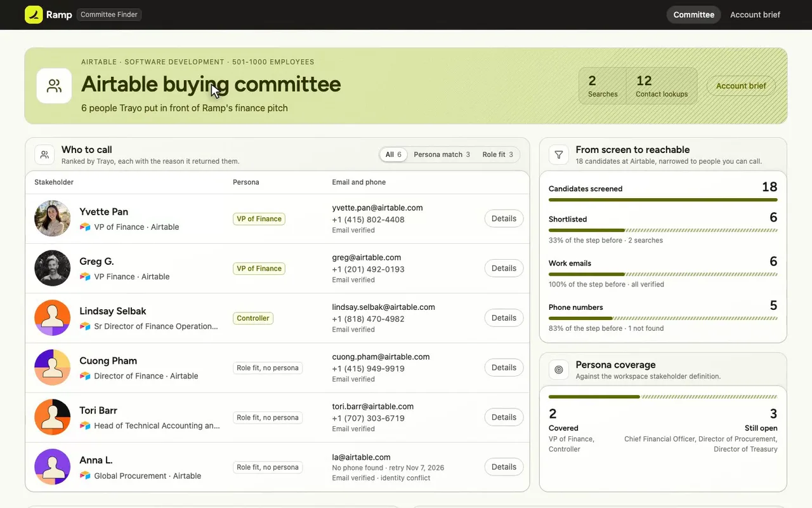
Task: Click the Controller persona tag
Action: pos(253,318)
